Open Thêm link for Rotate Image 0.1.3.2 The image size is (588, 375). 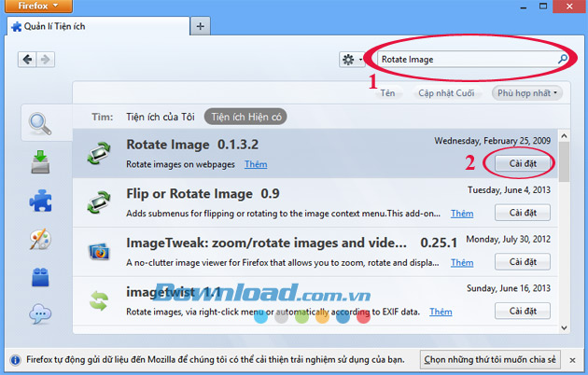point(256,164)
